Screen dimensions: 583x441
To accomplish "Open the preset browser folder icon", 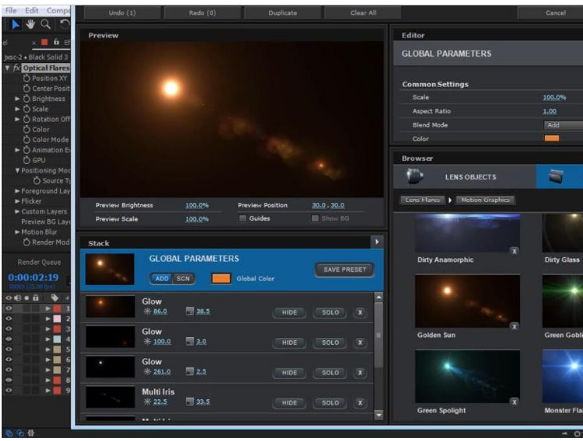I will tap(556, 176).
